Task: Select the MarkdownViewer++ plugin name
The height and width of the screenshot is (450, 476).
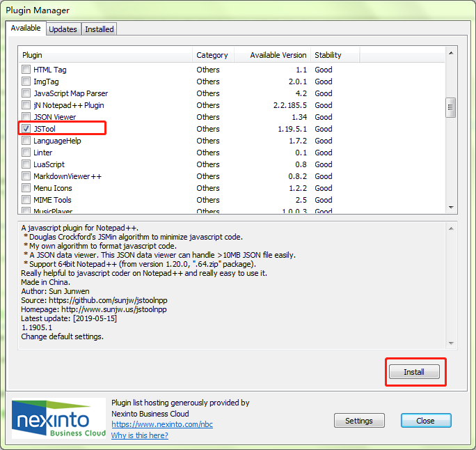Action: [x=68, y=176]
